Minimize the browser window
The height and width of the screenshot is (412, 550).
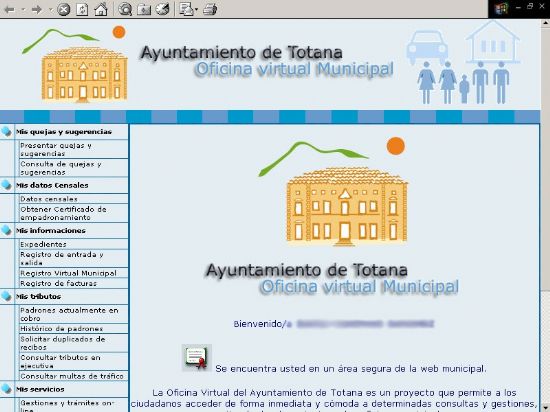coord(518,7)
